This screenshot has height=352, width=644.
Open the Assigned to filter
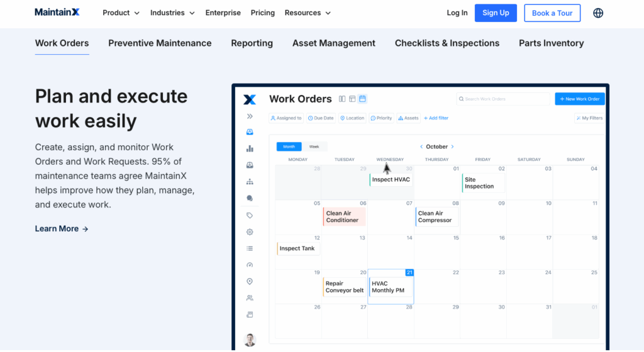pyautogui.click(x=286, y=118)
